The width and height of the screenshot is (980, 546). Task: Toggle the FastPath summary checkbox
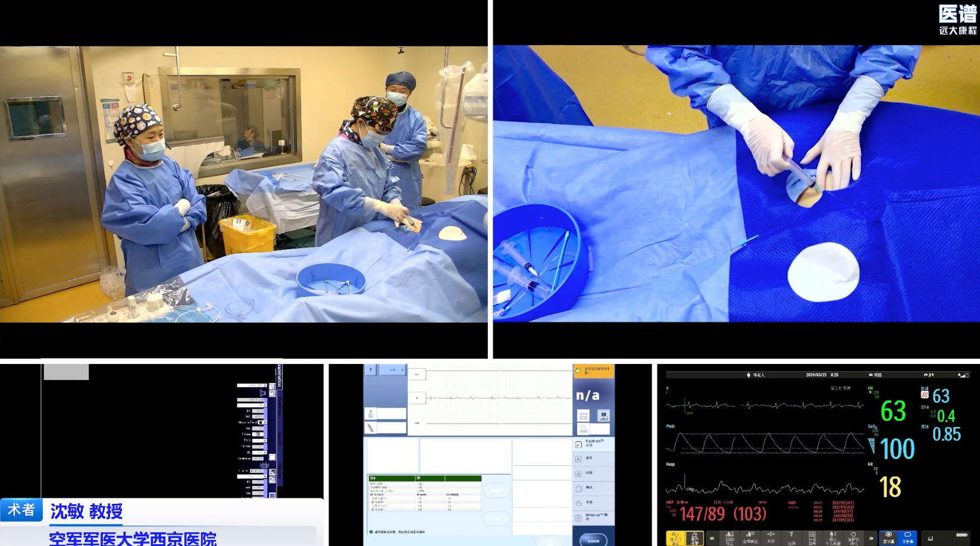tap(578, 444)
